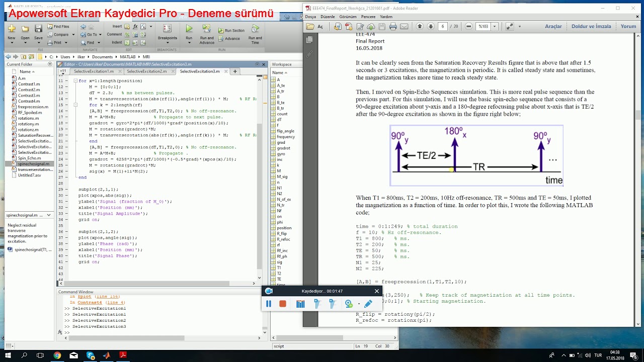Image resolution: width=644 pixels, height=362 pixels.
Task: Open the Doldur ve İmzala pane
Action: click(x=591, y=27)
